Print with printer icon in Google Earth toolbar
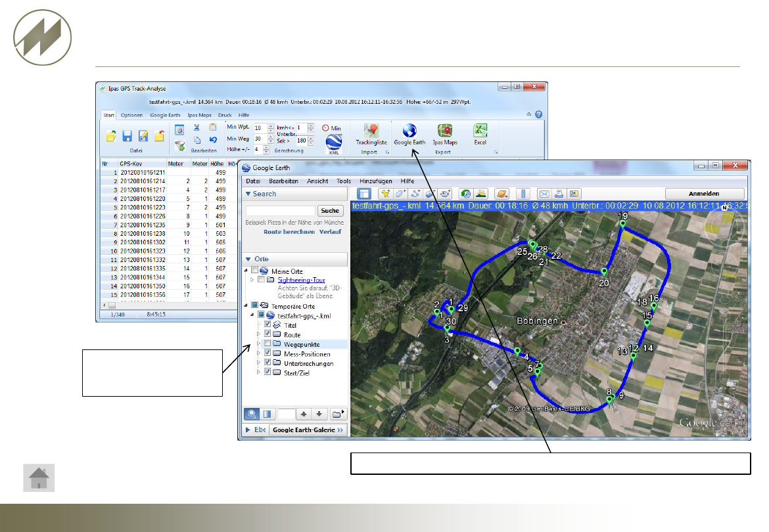 [559, 194]
